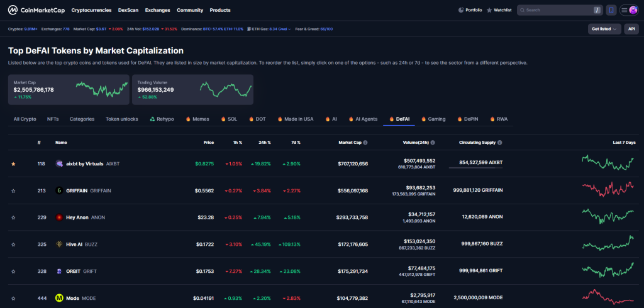Open the aixbt by Virtuals name link
Viewport: 644px width, 308px height.
(x=85, y=163)
